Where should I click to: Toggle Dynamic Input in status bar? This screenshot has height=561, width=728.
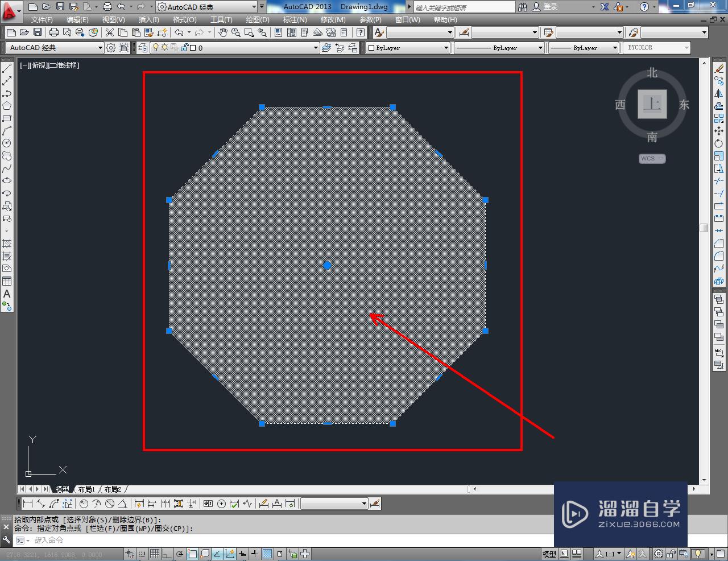click(242, 554)
